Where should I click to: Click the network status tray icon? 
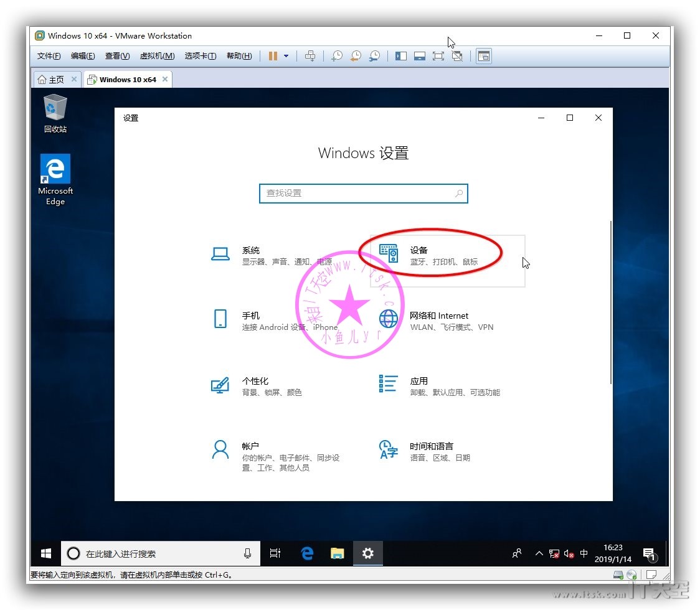[x=554, y=554]
